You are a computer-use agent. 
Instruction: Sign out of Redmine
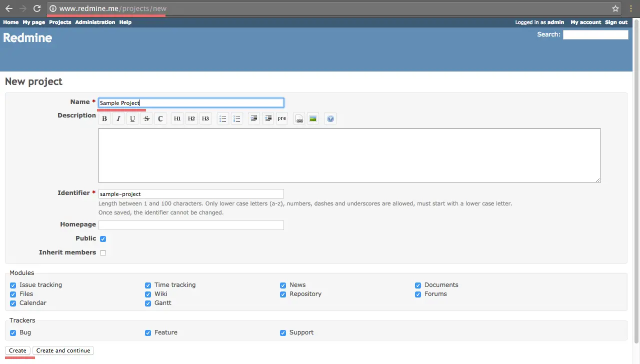click(x=616, y=22)
